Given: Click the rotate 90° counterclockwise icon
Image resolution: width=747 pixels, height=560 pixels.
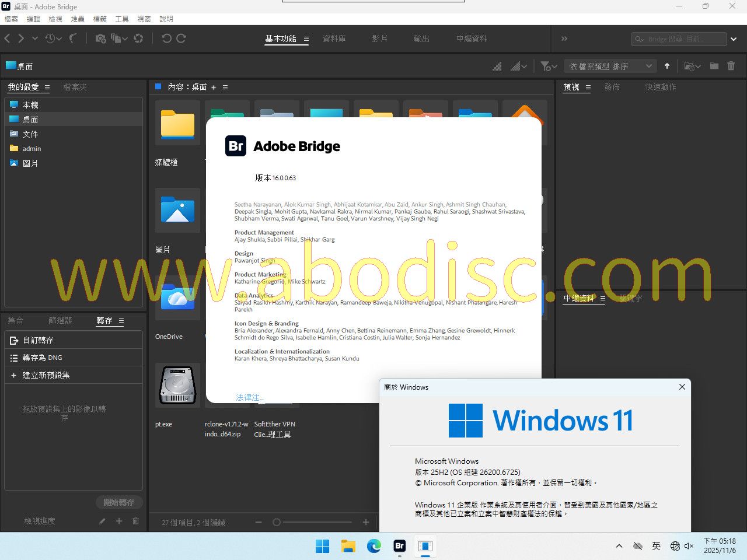Looking at the screenshot, I should [166, 38].
